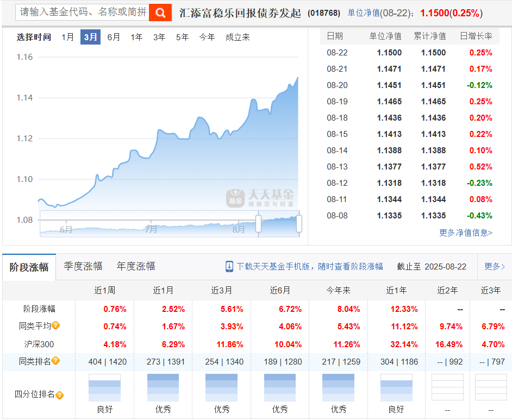This screenshot has height=420, width=512.
Task: Click the orange search magnifier button
Action: 160,12
